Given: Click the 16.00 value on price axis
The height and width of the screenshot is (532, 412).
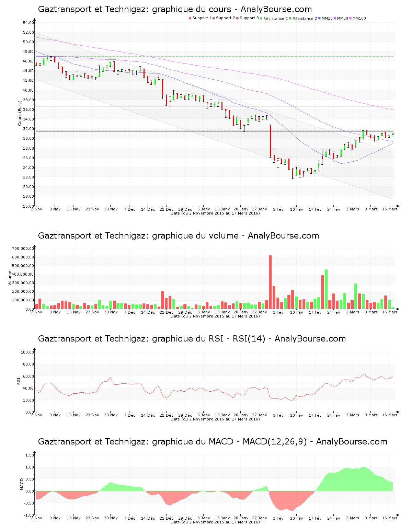Looking at the screenshot, I should [28, 206].
